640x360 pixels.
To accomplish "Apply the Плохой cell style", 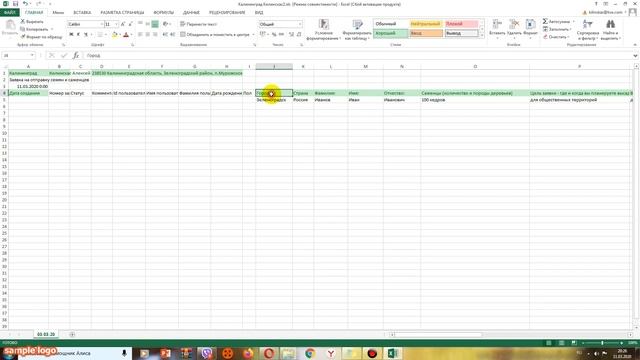I will tap(461, 24).
